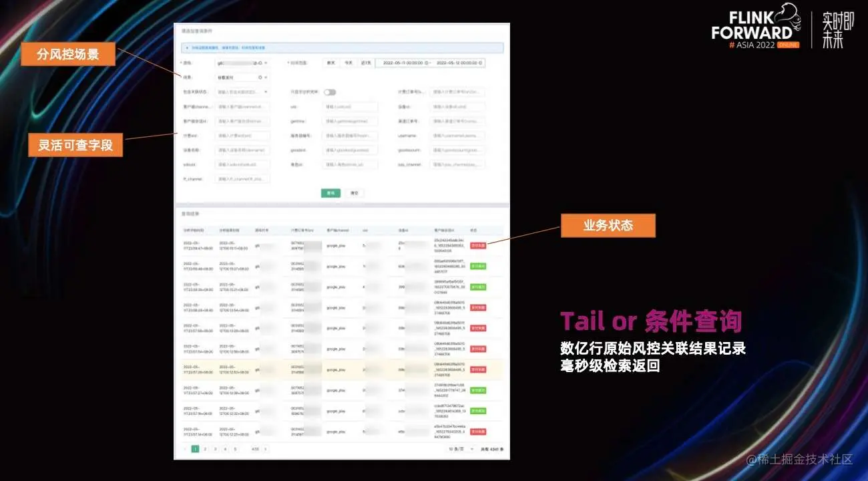Jump to last results page 435
This screenshot has width=868, height=481.
tap(255, 449)
